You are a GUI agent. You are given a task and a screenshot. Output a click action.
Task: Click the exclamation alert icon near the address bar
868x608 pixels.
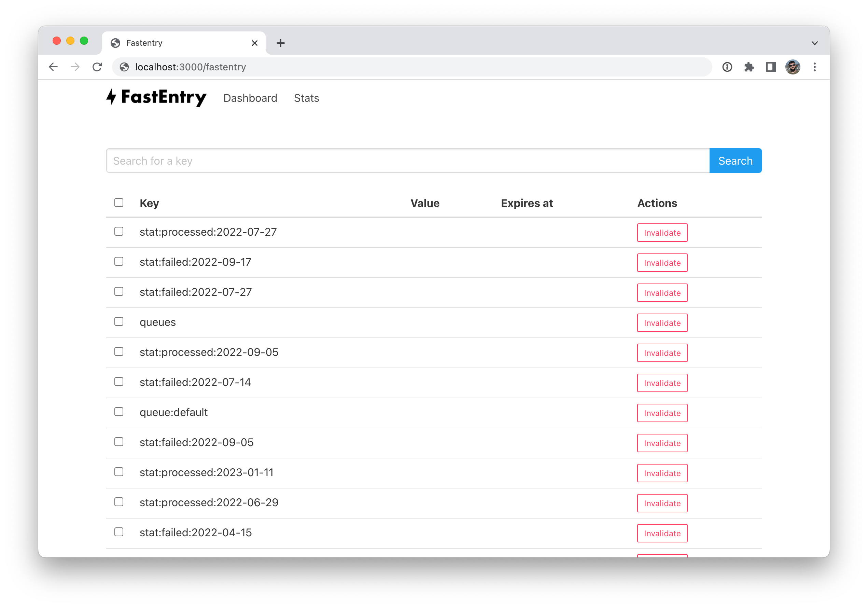coord(727,67)
